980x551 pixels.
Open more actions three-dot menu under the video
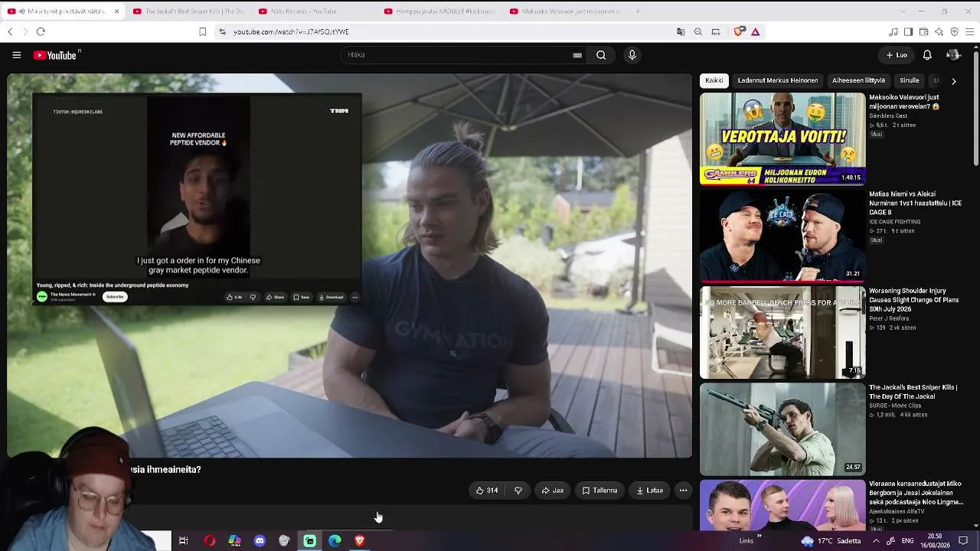point(683,491)
